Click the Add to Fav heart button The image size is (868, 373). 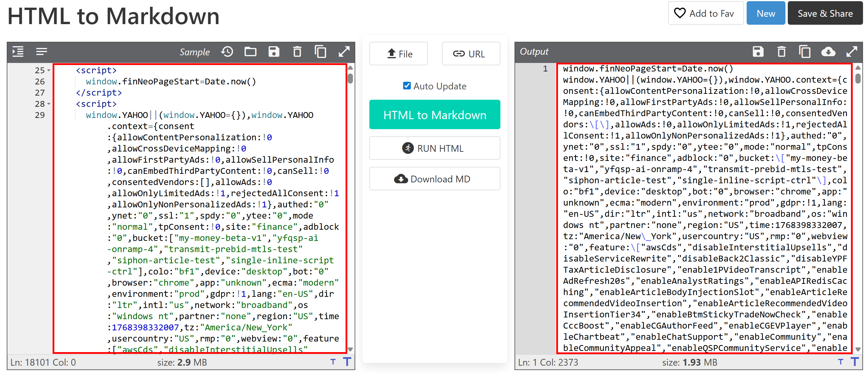[x=706, y=13]
